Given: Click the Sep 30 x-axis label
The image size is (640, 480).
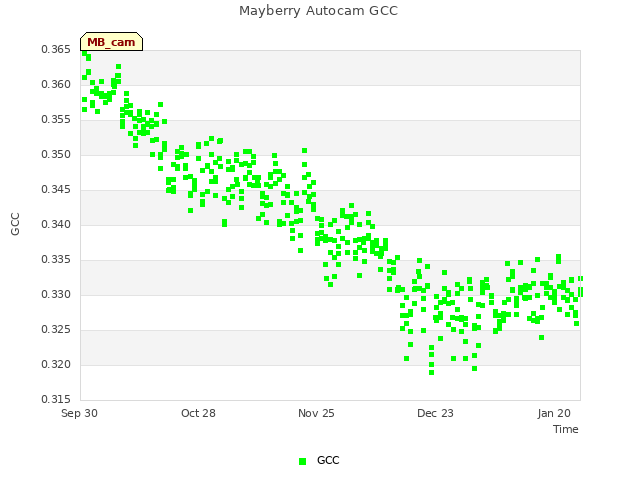Looking at the screenshot, I should (x=79, y=413).
